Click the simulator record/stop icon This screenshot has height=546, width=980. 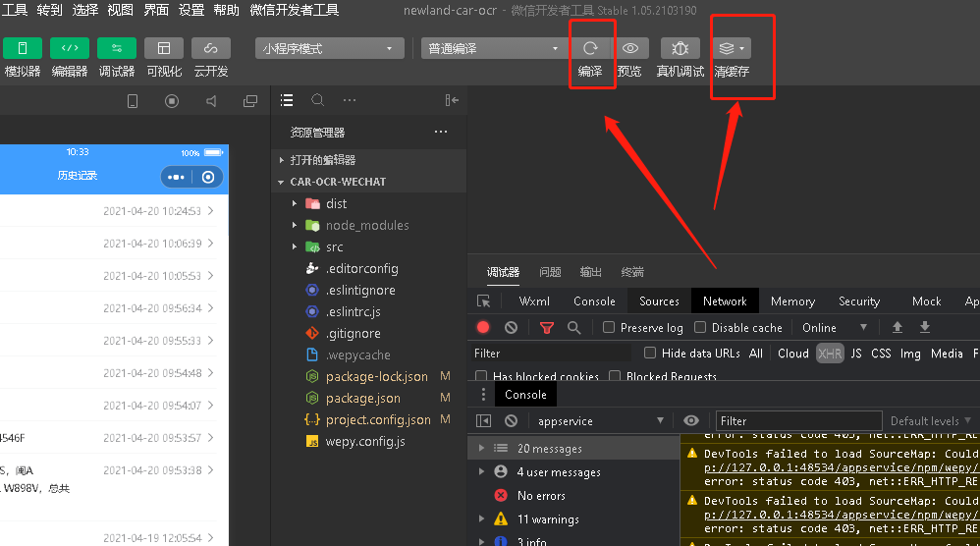click(172, 101)
